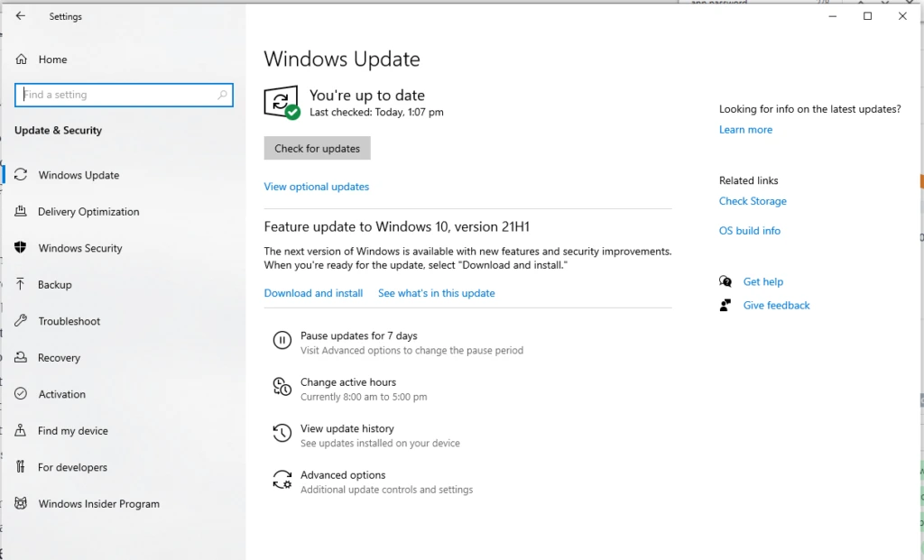Click the Get help link
924x560 pixels.
coord(763,281)
